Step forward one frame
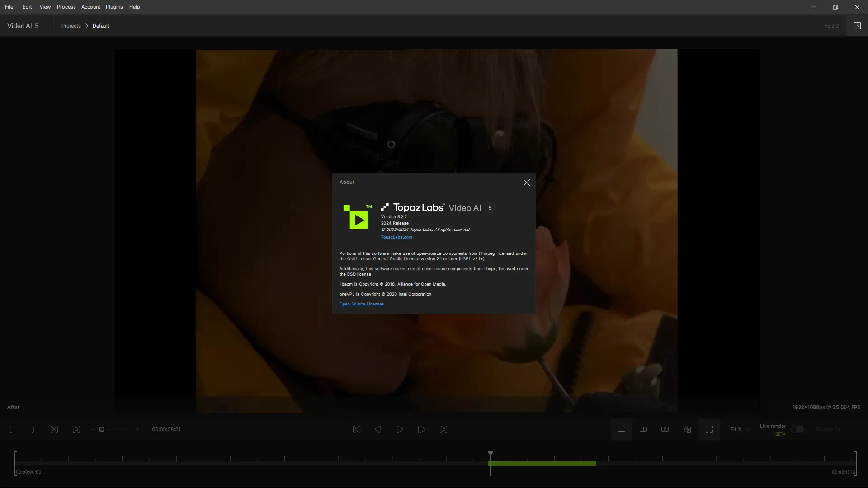 click(422, 429)
